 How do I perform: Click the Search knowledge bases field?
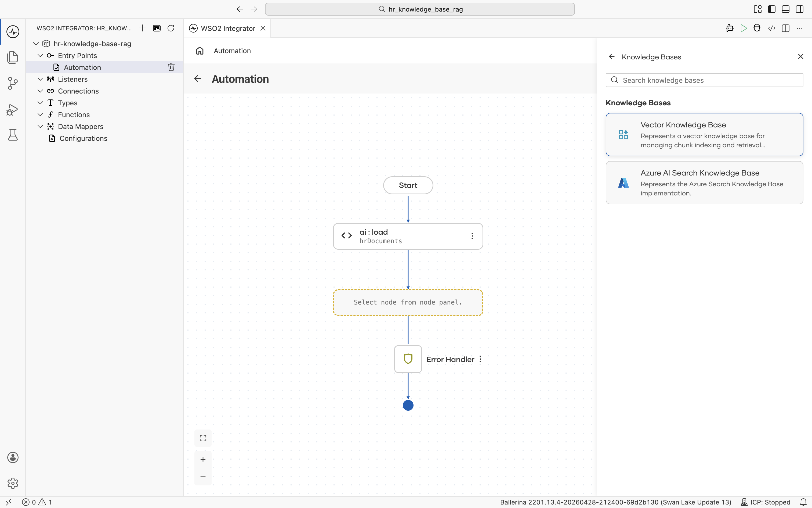point(704,80)
